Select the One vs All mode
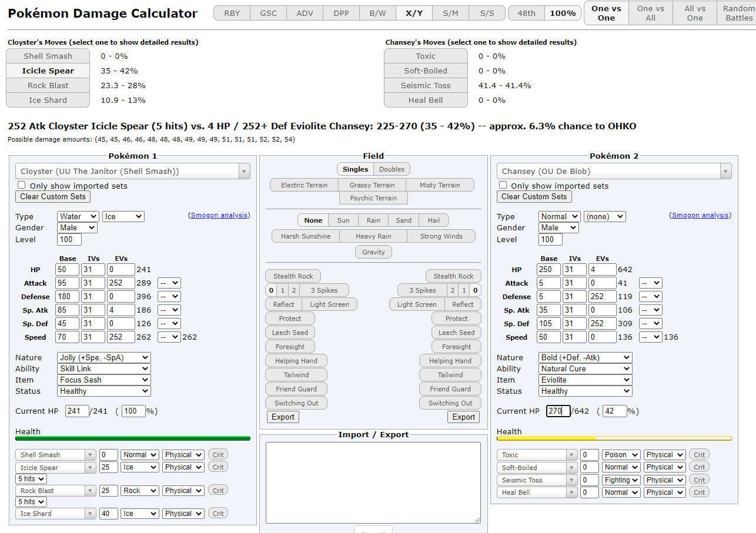 click(x=650, y=13)
